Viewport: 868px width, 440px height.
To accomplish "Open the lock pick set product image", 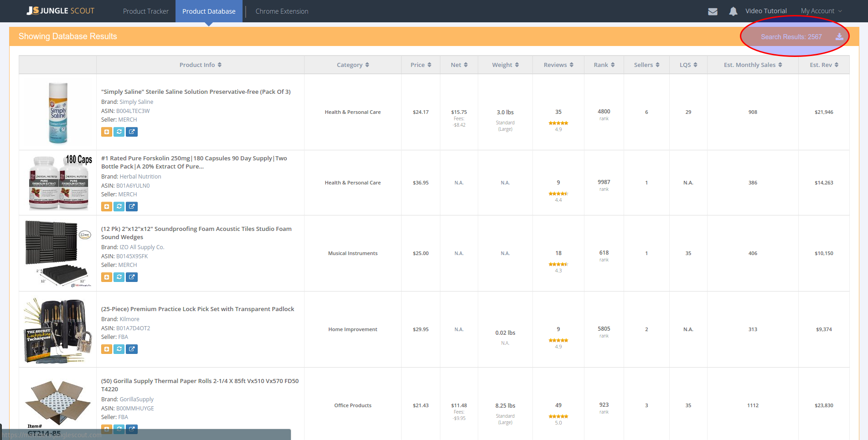I will (x=58, y=330).
